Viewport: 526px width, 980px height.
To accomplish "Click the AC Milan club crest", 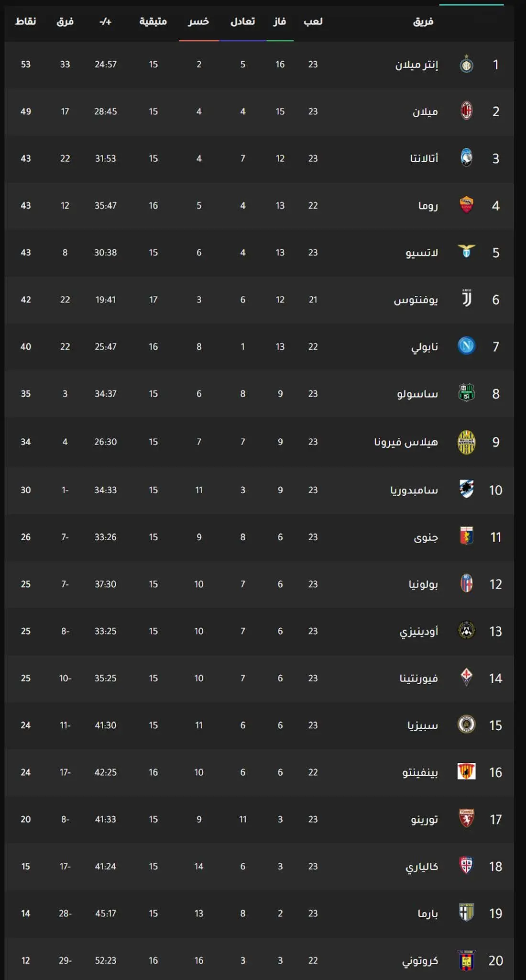I will (x=466, y=111).
